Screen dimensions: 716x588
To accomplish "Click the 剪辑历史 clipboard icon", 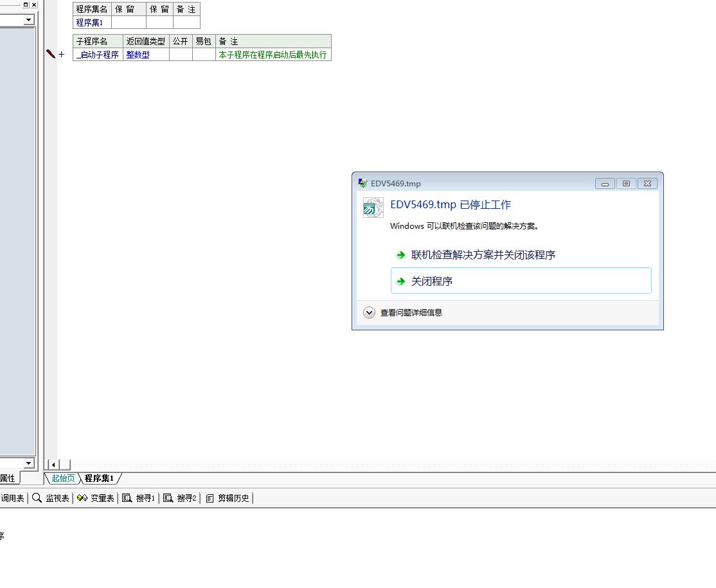I will (210, 498).
